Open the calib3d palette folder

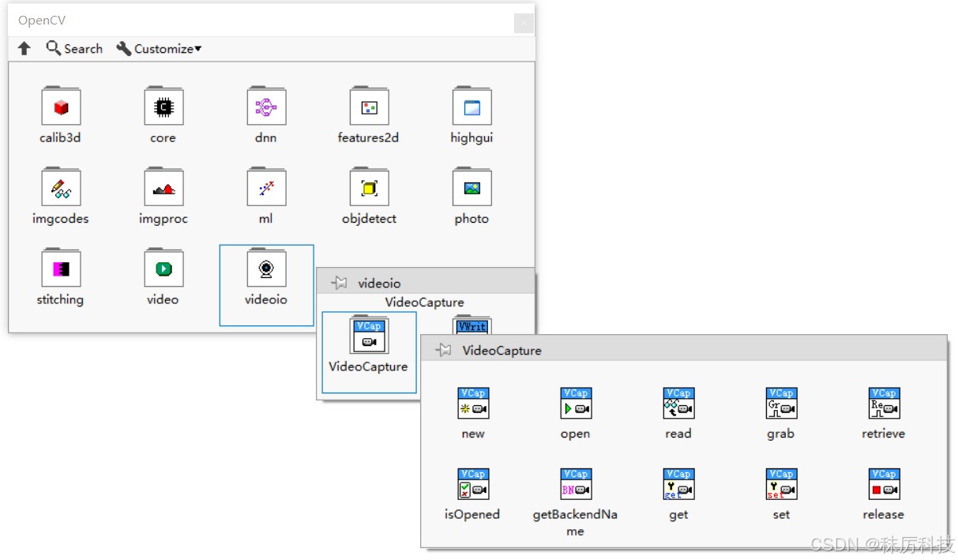pyautogui.click(x=61, y=107)
